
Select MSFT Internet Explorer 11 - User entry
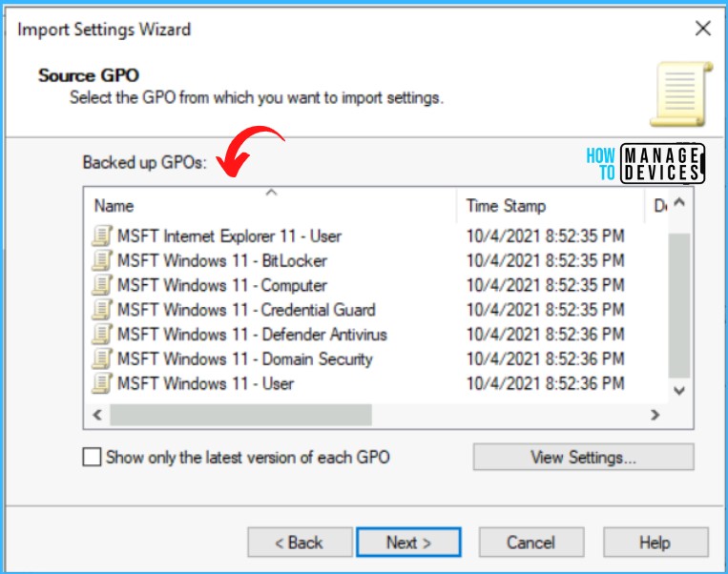pos(229,236)
